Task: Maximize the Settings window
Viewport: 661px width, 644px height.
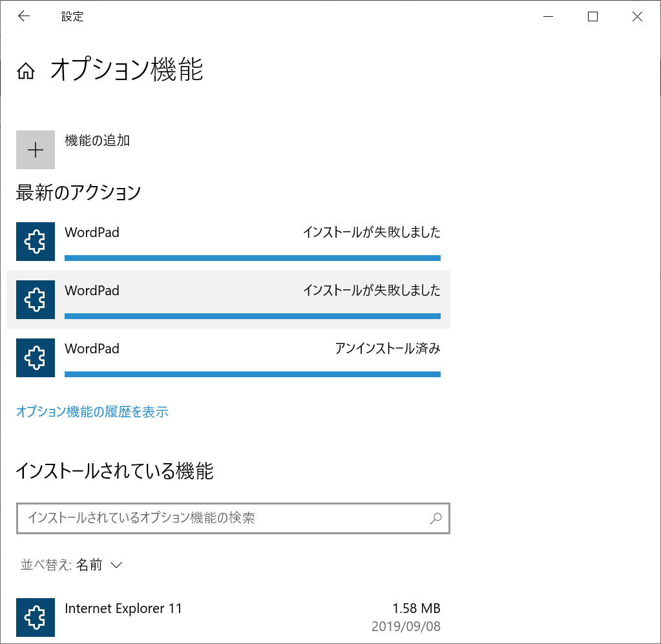Action: tap(593, 16)
